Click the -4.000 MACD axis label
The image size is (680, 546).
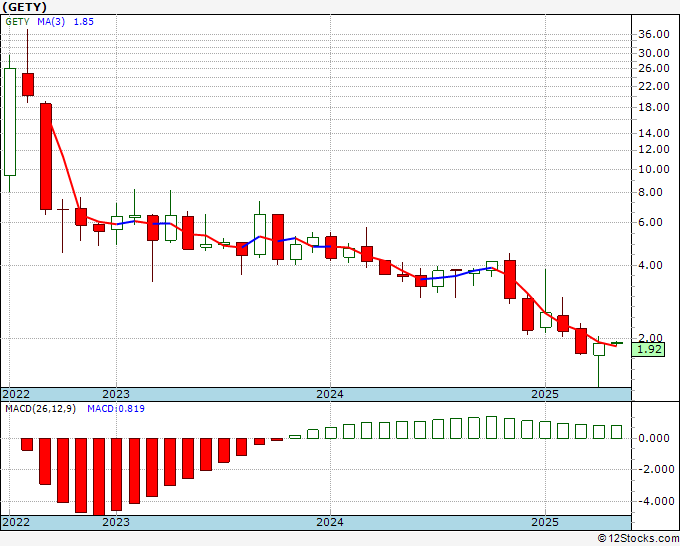pos(656,502)
